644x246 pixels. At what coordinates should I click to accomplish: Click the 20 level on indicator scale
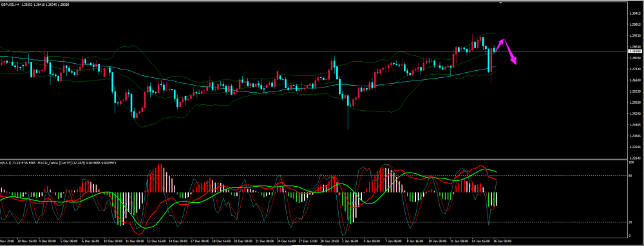pyautogui.click(x=630, y=222)
